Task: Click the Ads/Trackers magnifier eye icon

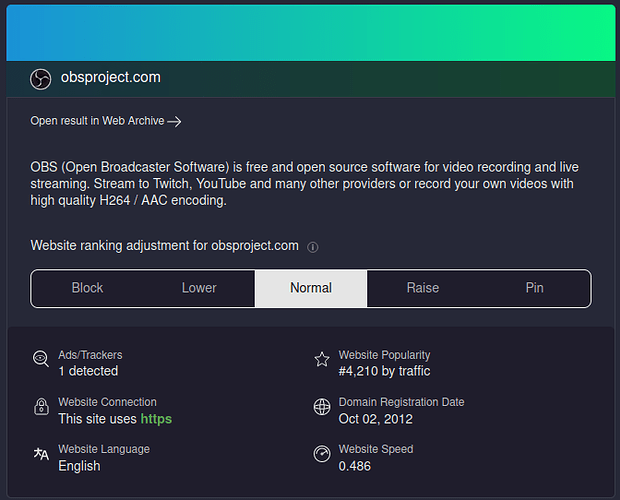Action: 41,359
